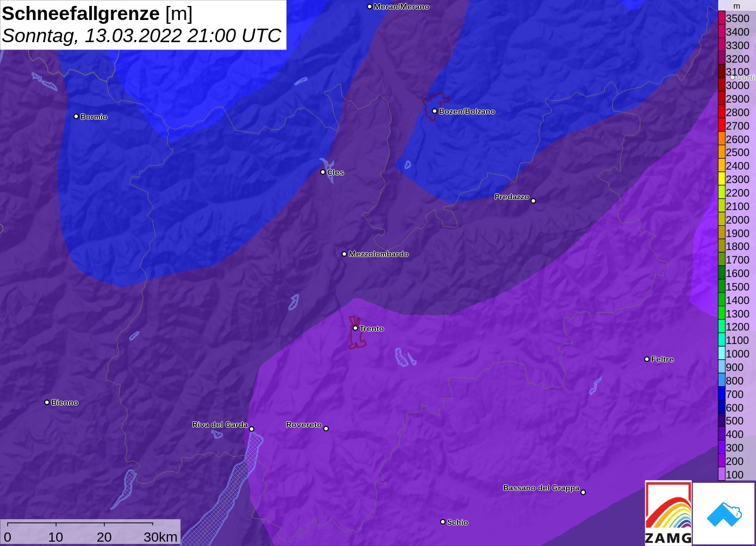Click the Rovereto label text
Screen dimensions: 756x546
303,424
